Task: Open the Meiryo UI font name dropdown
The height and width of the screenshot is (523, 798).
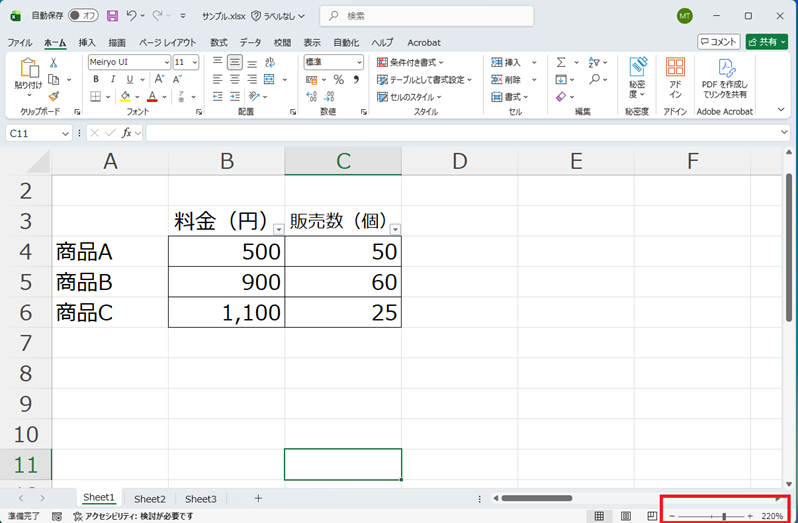Action: tap(165, 62)
